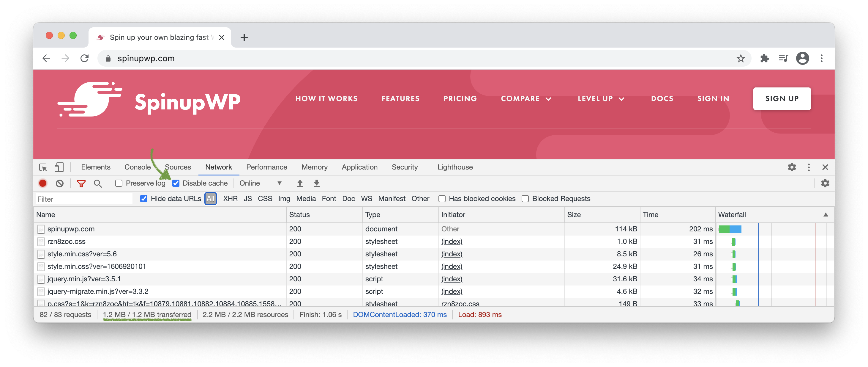Open the FEATURES link
The height and width of the screenshot is (367, 868).
pyautogui.click(x=400, y=99)
